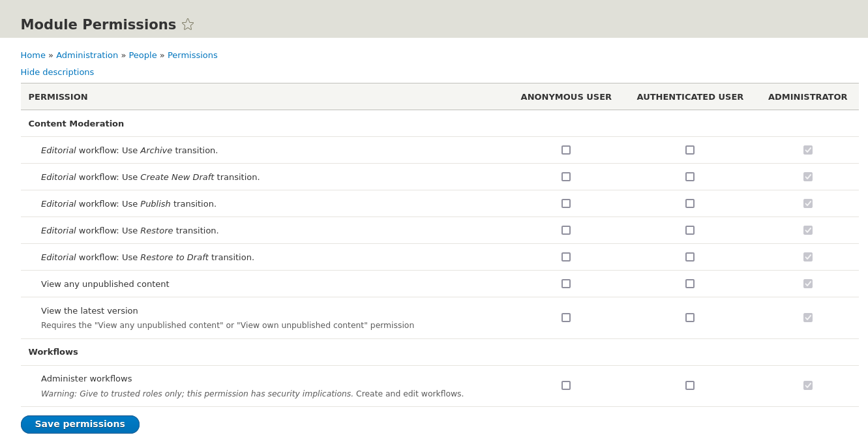Click the Save permissions button
This screenshot has height=448, width=868.
click(80, 424)
